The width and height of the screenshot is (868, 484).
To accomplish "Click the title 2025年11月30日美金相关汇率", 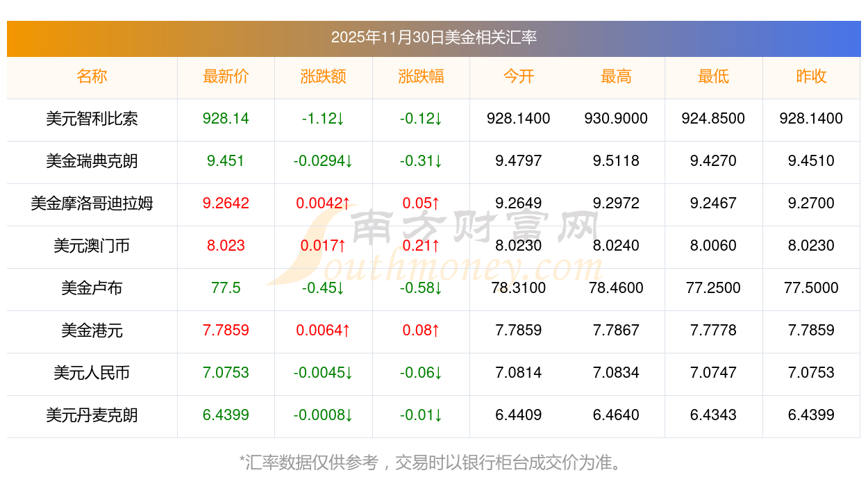I will (434, 37).
